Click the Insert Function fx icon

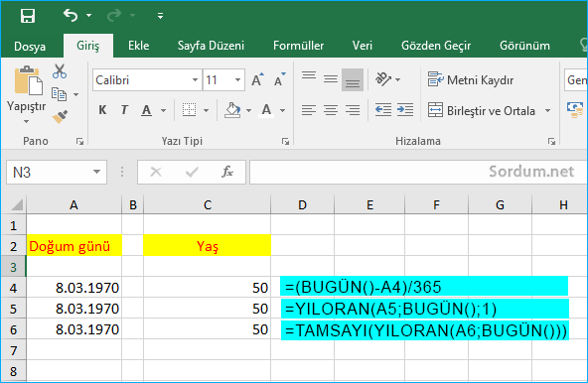[226, 172]
